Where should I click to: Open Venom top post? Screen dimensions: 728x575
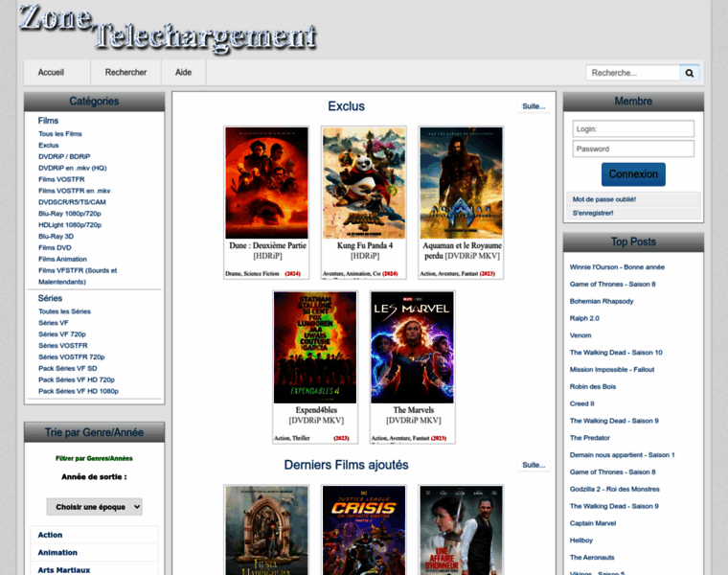coord(580,335)
